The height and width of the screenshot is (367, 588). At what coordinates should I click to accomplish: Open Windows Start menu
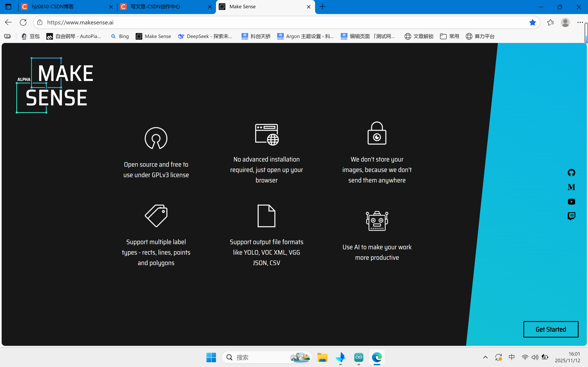[x=211, y=357]
